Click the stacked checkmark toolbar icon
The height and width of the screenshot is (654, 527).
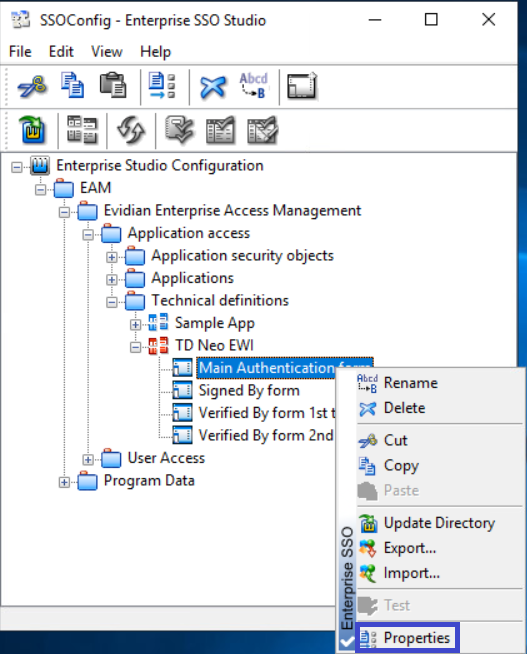(179, 130)
